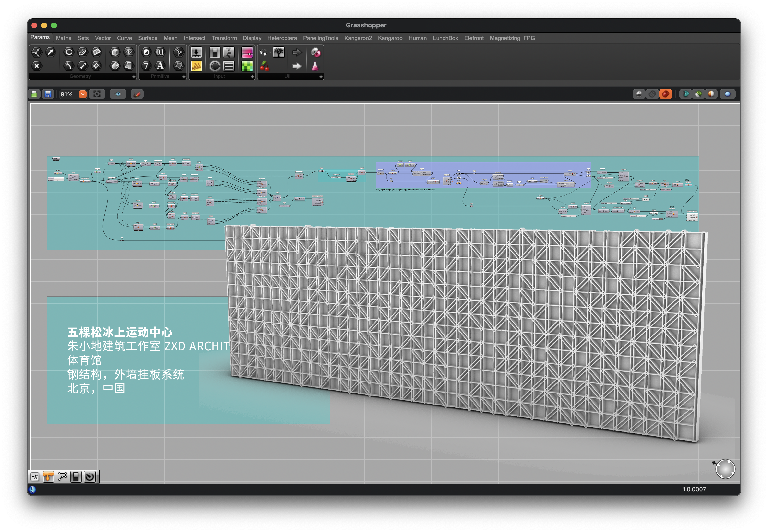Click the zoom extents button
Image resolution: width=768 pixels, height=532 pixels.
[97, 94]
